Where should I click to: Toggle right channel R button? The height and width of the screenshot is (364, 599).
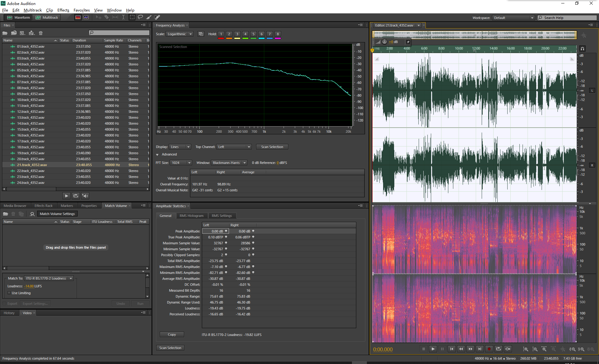592,165
